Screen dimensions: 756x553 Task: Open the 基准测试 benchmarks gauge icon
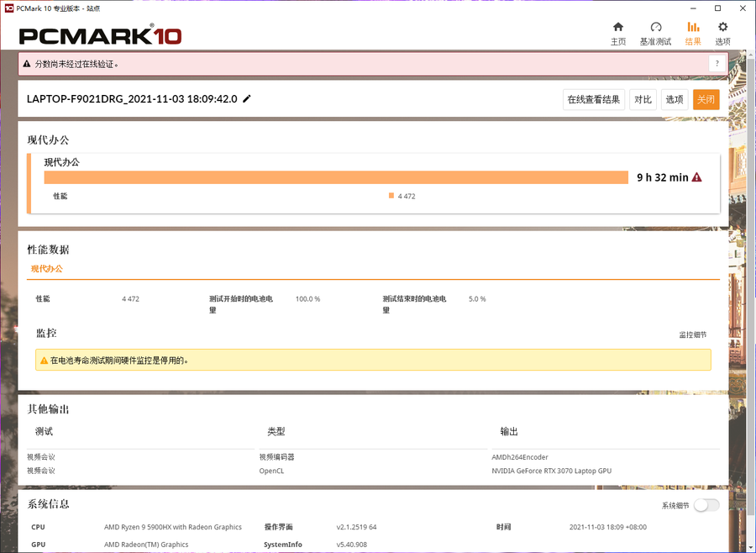tap(656, 28)
